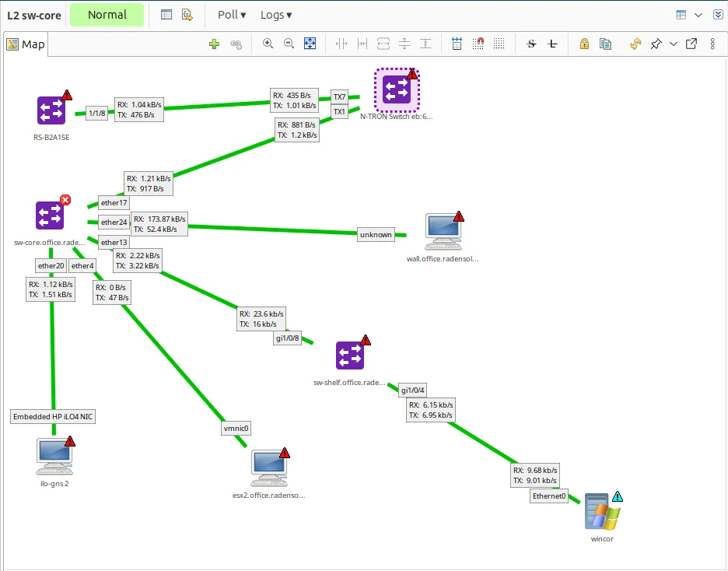The width and height of the screenshot is (728, 571).
Task: Click the Add Link icon
Action: point(235,44)
